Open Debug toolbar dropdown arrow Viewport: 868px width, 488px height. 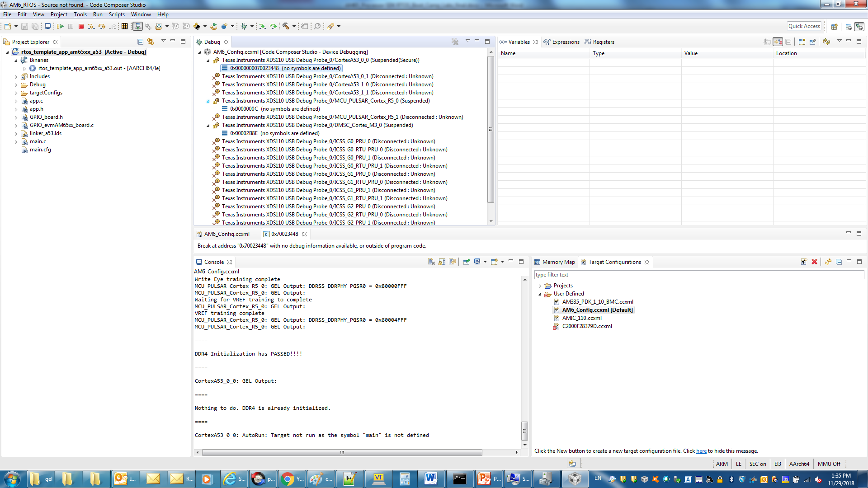pos(252,27)
